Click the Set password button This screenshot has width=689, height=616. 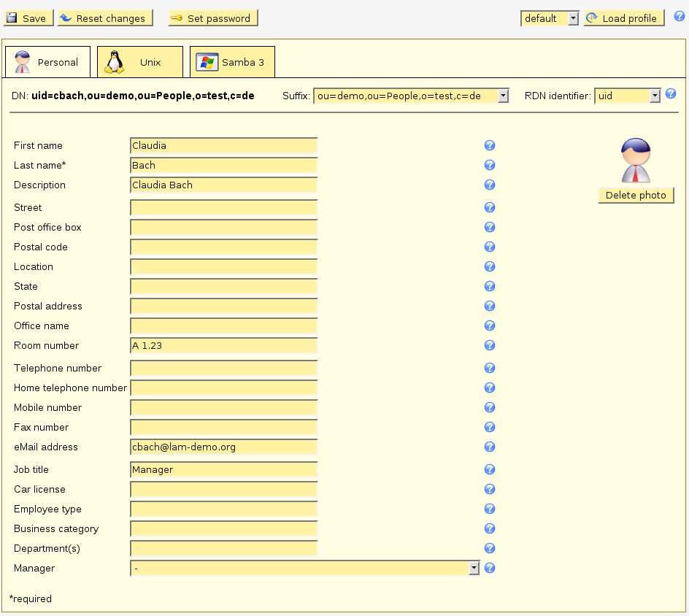pos(212,18)
